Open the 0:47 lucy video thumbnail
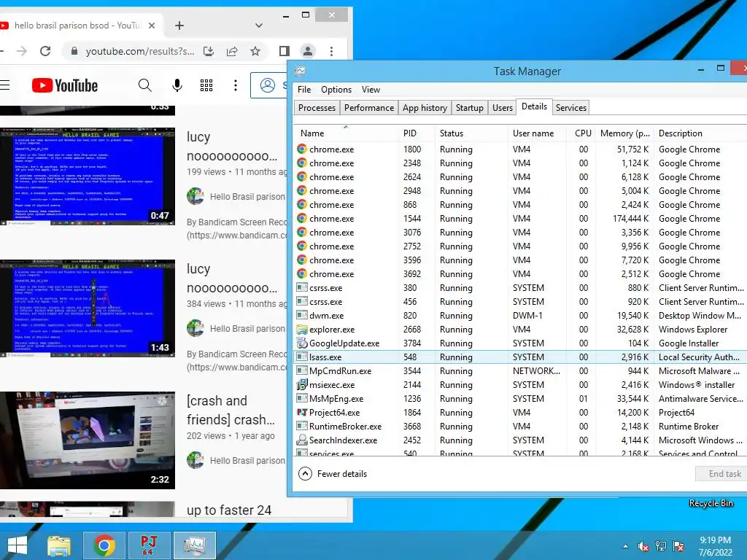 88,176
